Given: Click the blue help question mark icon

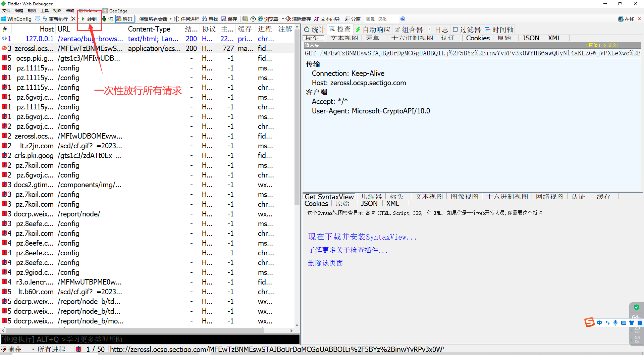Looking at the screenshot, I should pyautogui.click(x=403, y=19).
